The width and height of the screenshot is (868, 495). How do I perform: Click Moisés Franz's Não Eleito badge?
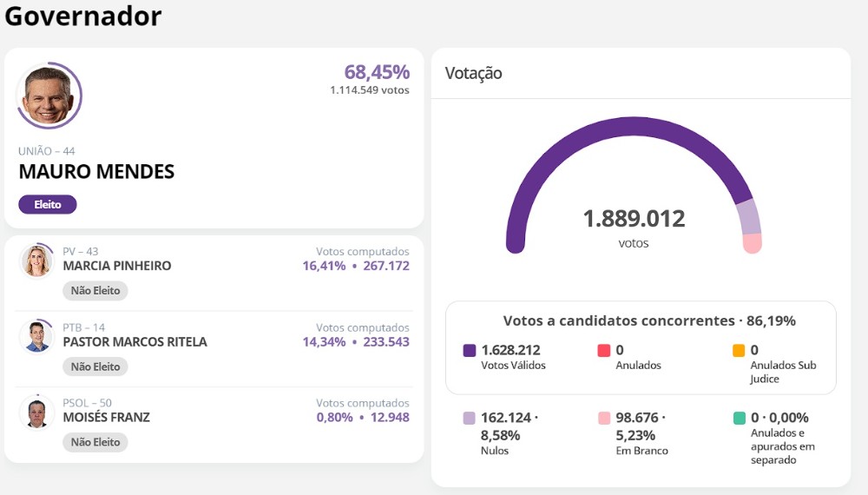tap(95, 442)
